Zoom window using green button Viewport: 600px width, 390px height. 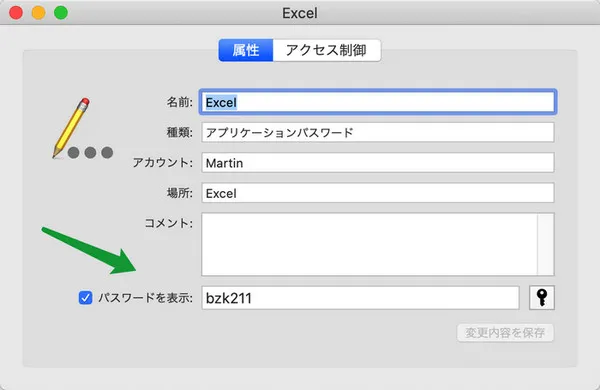[x=61, y=13]
